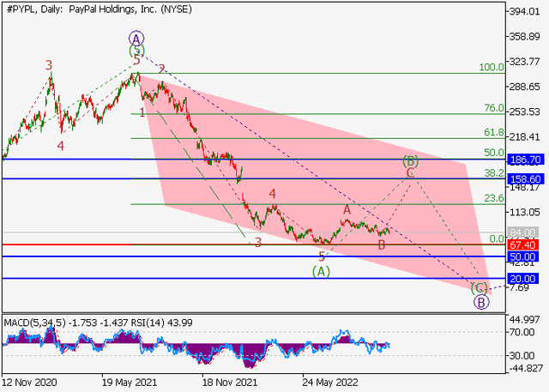Select the blue 158.60 price level tag
Viewport: 549px width, 392px height.
526,179
